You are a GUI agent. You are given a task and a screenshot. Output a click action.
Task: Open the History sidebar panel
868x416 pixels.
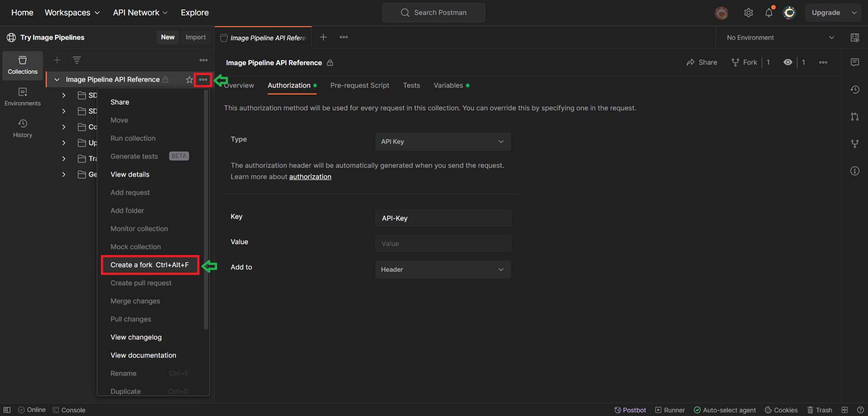(x=23, y=129)
